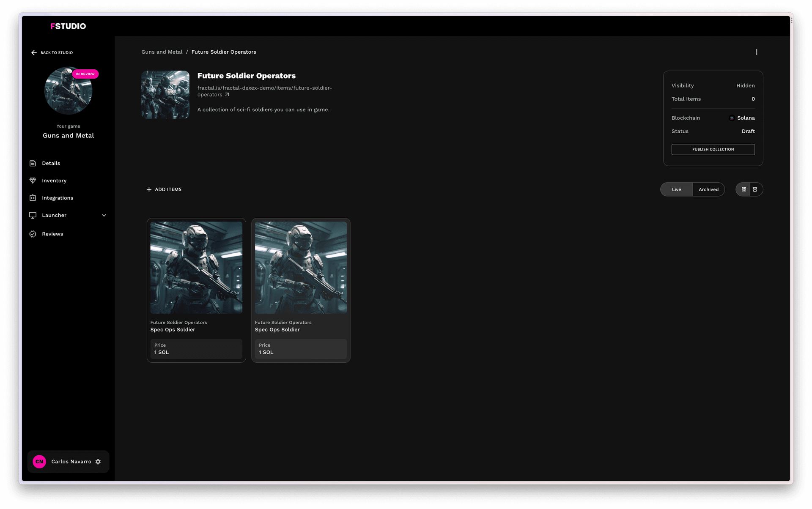
Task: Click the collection description text
Action: (x=263, y=109)
